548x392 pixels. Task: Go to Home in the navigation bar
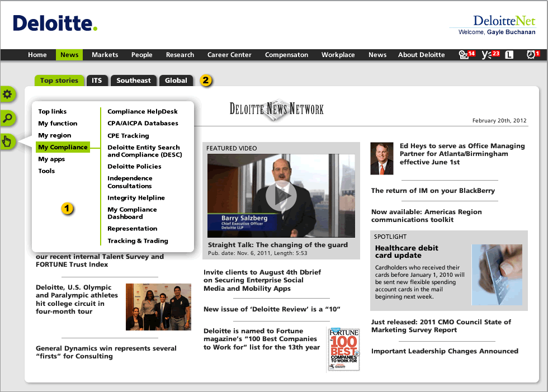coord(37,55)
